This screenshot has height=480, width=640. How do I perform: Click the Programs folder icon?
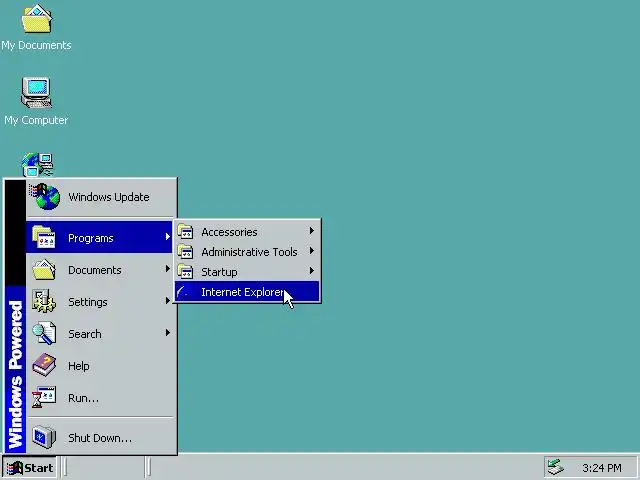[44, 237]
